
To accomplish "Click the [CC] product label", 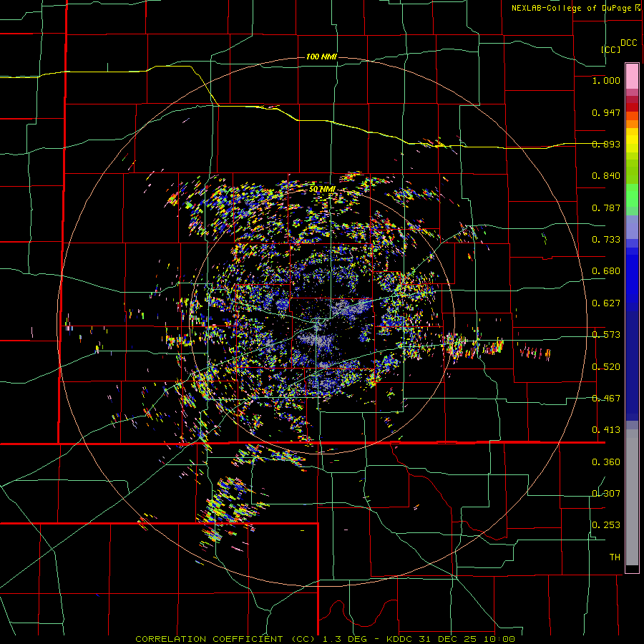I will click(611, 49).
